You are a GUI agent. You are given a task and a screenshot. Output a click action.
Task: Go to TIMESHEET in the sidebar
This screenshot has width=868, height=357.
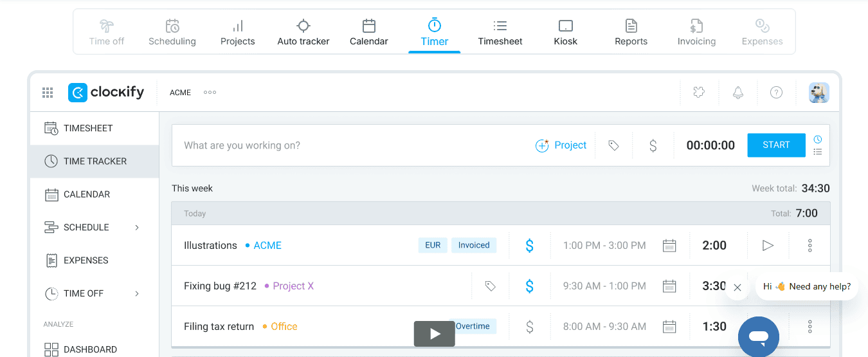tap(95, 128)
